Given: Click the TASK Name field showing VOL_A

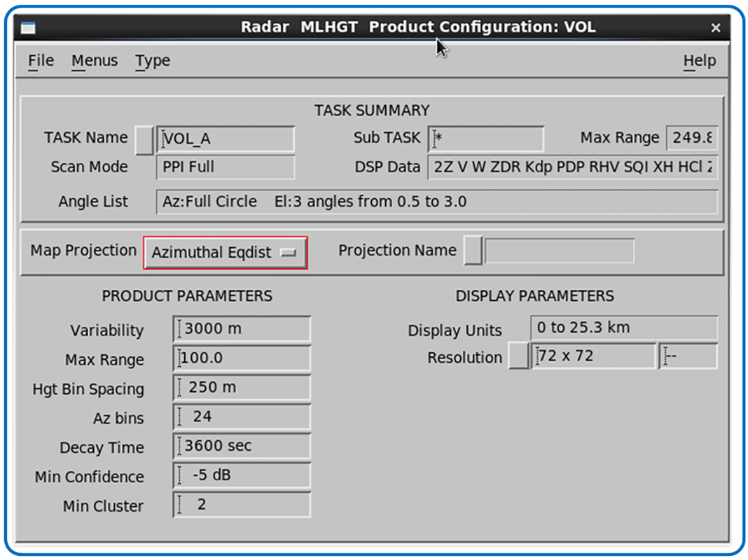Looking at the screenshot, I should pos(226,139).
